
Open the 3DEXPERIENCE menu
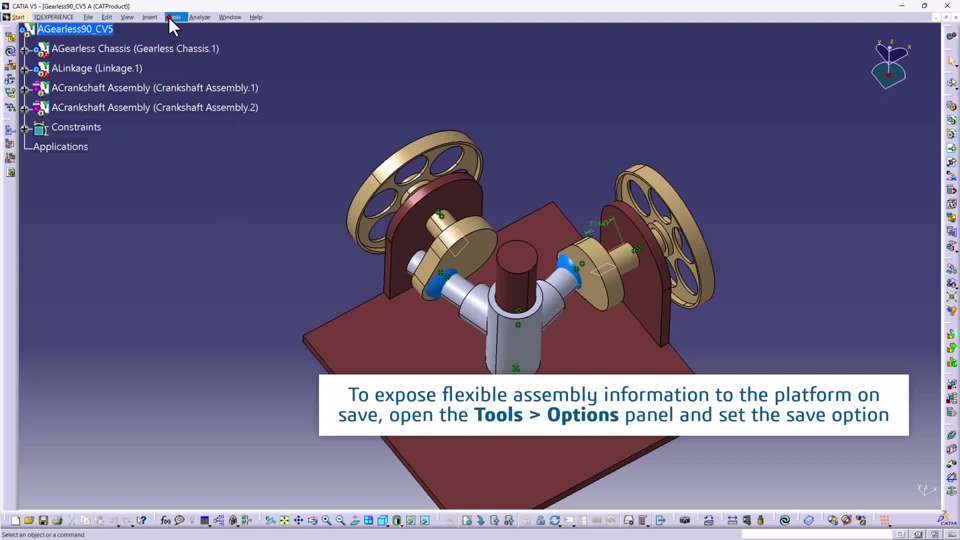pyautogui.click(x=53, y=17)
